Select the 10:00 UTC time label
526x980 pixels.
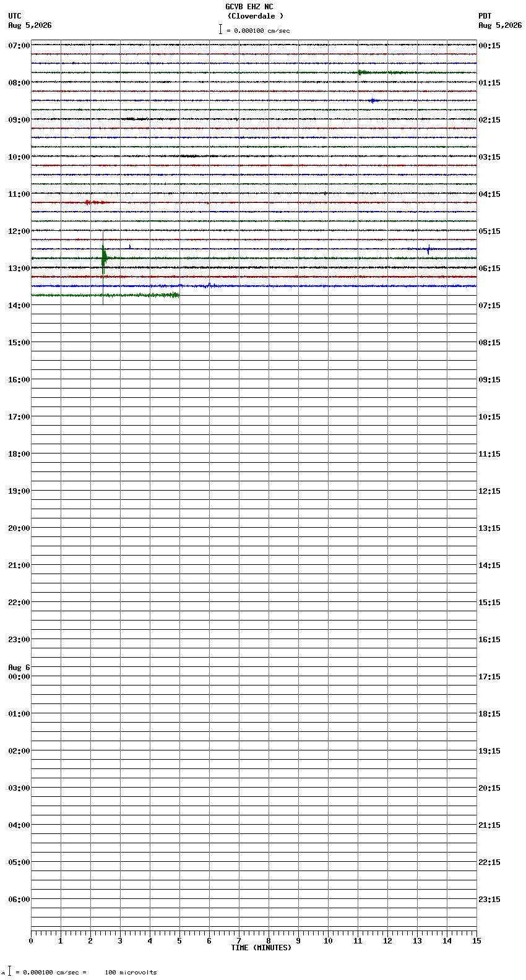pos(19,157)
